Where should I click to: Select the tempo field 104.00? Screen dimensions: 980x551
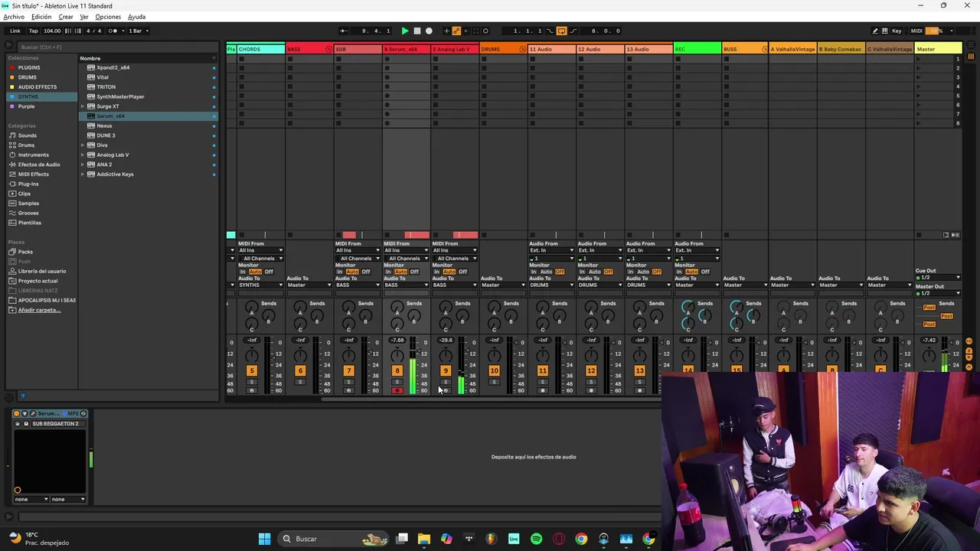pyautogui.click(x=52, y=31)
